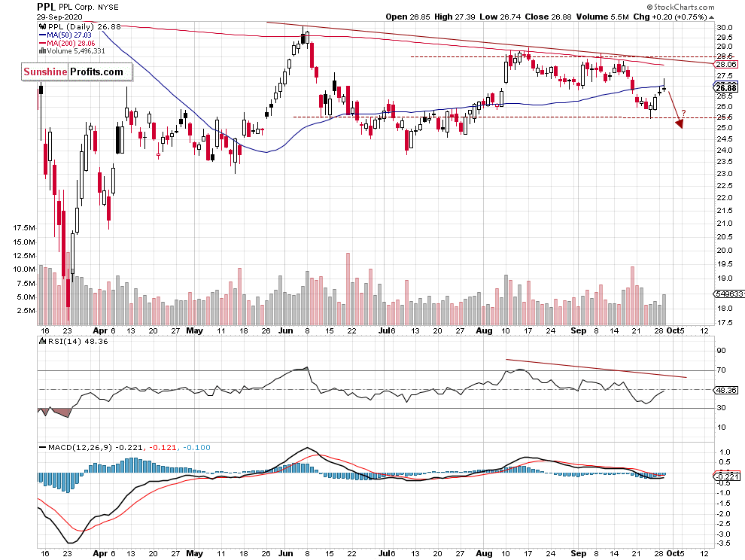Image resolution: width=745 pixels, height=560 pixels.
Task: Click the 23.5 price axis label
Action: (x=724, y=162)
